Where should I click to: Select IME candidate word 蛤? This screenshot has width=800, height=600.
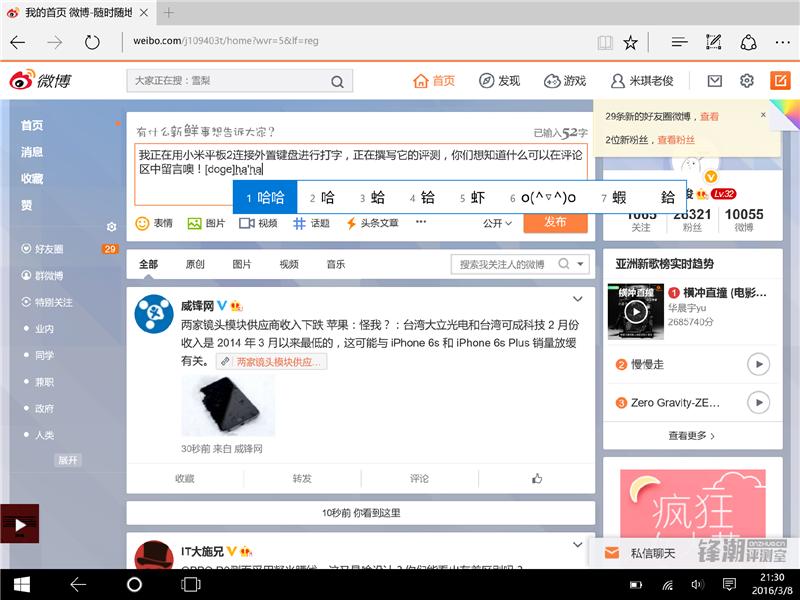(x=376, y=198)
